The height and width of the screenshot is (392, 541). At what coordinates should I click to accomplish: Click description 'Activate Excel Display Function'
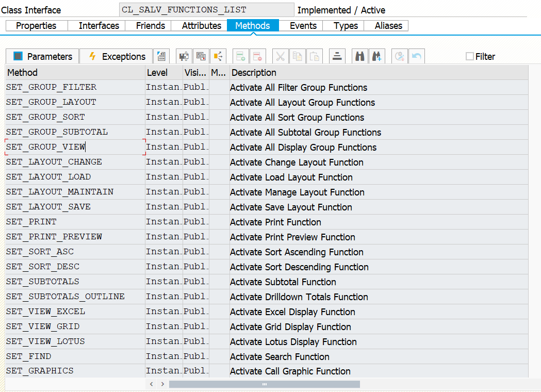point(292,312)
